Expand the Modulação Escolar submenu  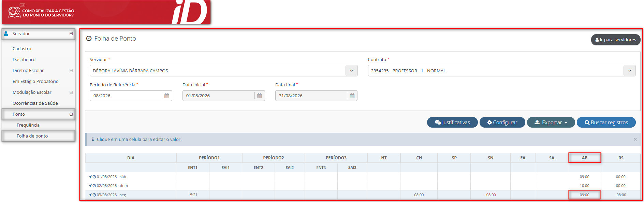pyautogui.click(x=71, y=92)
